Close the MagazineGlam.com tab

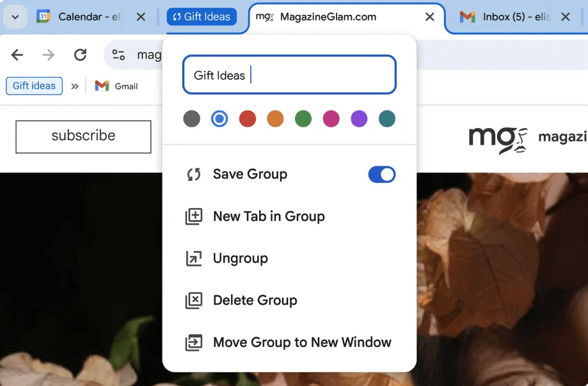(430, 17)
